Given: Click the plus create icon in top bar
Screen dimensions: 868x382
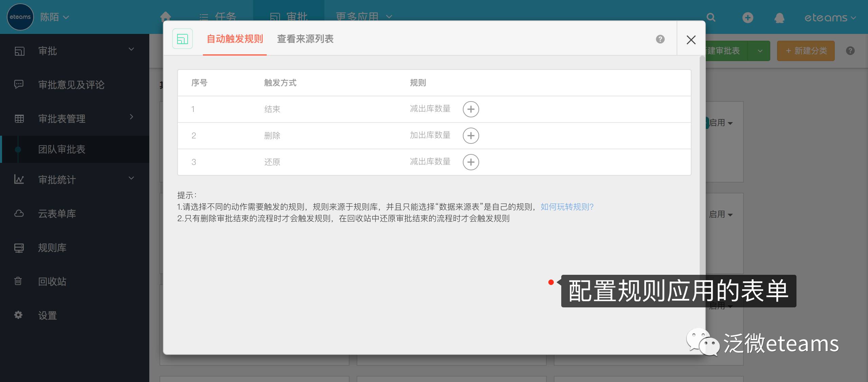Looking at the screenshot, I should pyautogui.click(x=748, y=18).
